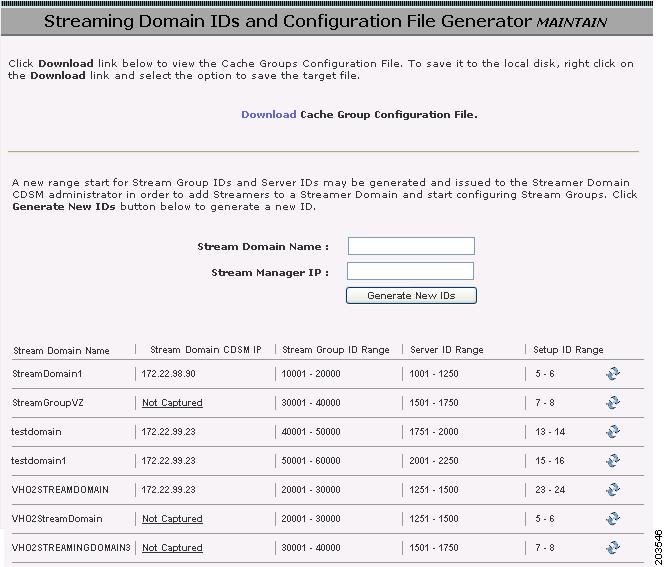Select the 2001 - 2250 server ID range
The width and height of the screenshot is (665, 567).
pos(434,461)
